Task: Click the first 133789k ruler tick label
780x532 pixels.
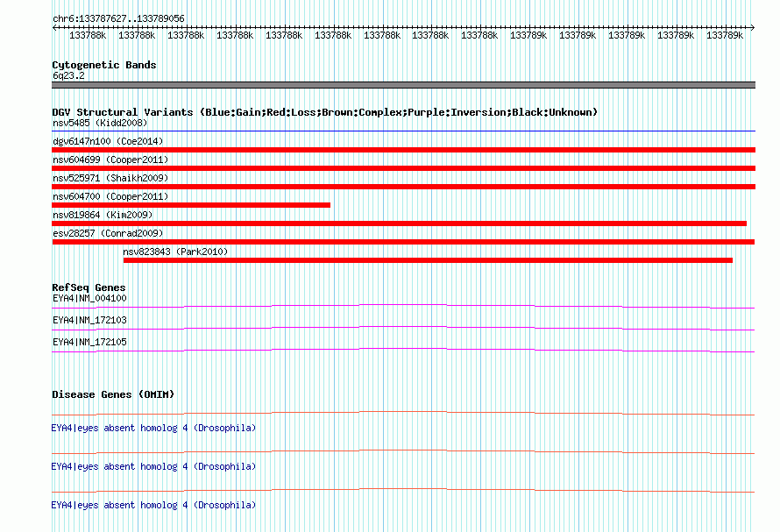Action: click(528, 36)
